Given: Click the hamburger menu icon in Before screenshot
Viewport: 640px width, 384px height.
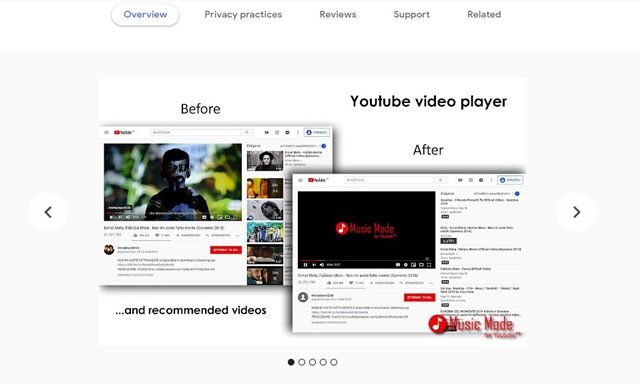Looking at the screenshot, I should [107, 132].
